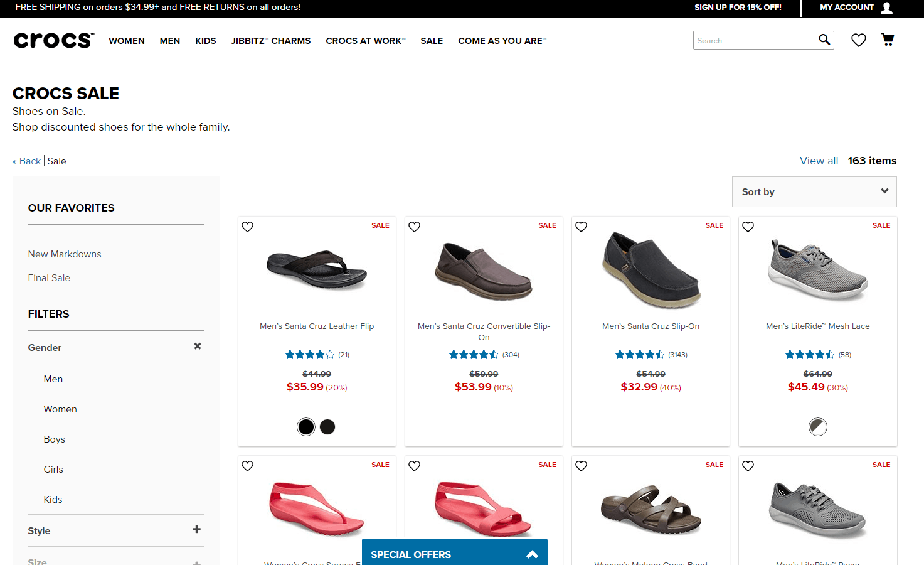
Task: Open the Sale menu
Action: [432, 41]
